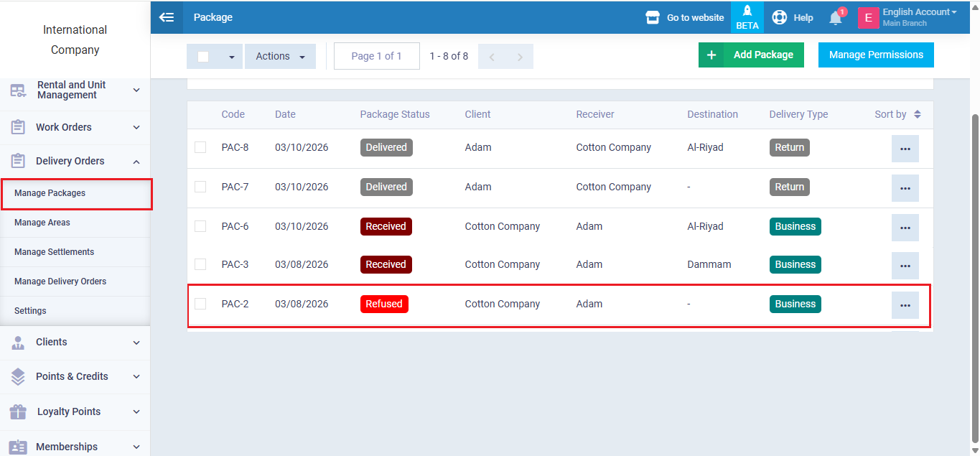
Task: Click the Manage Permissions button
Action: pos(876,55)
